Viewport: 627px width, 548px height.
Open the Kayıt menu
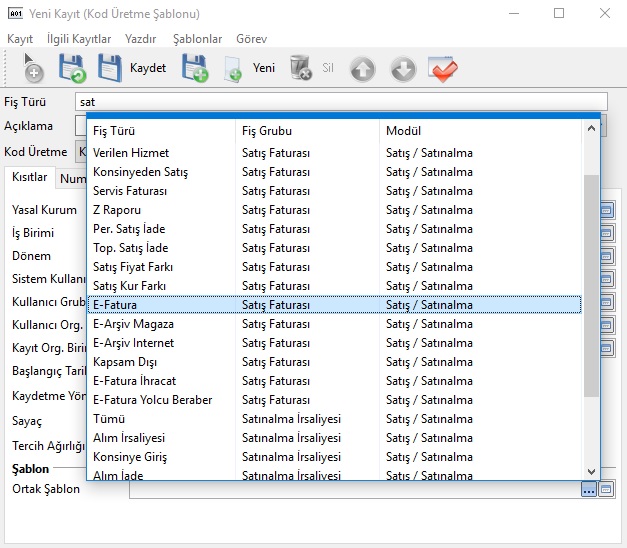click(x=20, y=38)
